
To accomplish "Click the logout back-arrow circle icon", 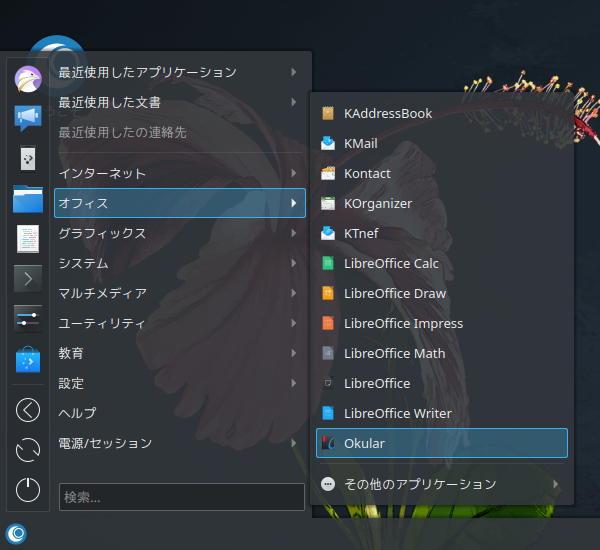I will [x=28, y=410].
